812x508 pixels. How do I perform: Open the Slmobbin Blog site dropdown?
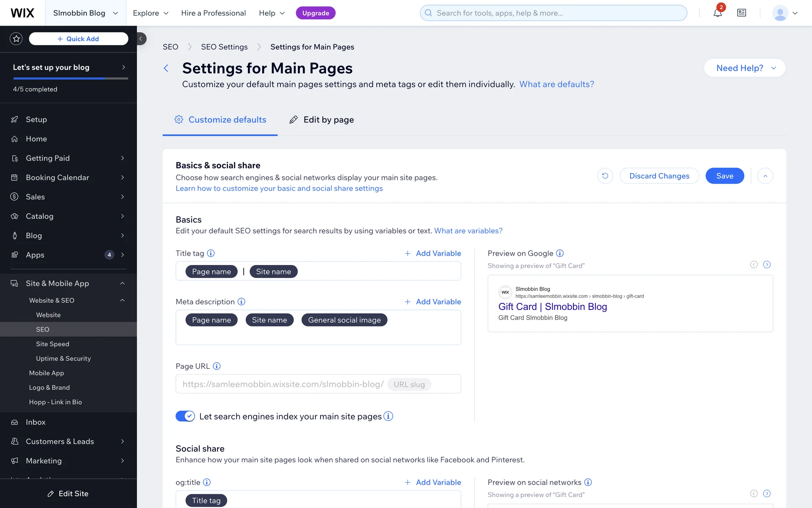tap(85, 13)
